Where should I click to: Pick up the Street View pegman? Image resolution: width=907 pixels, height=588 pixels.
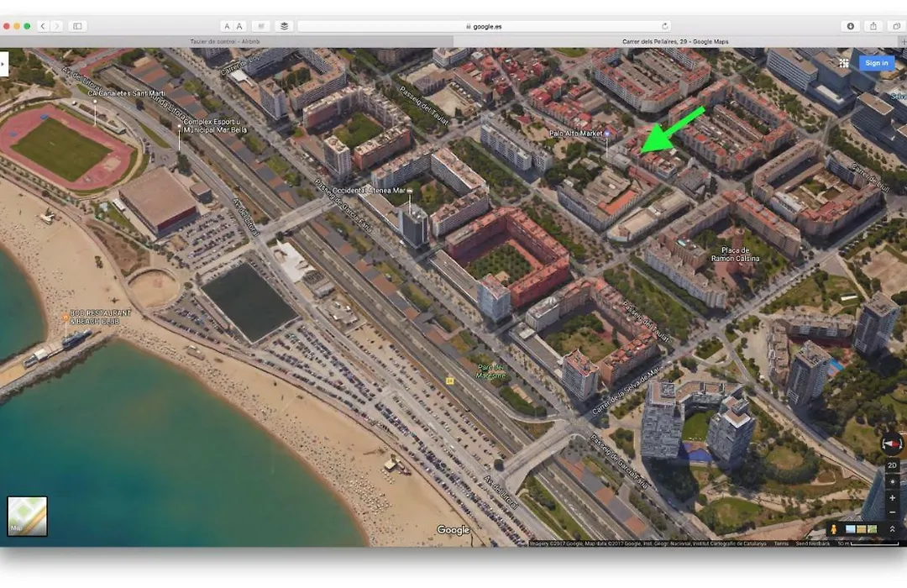click(x=834, y=529)
